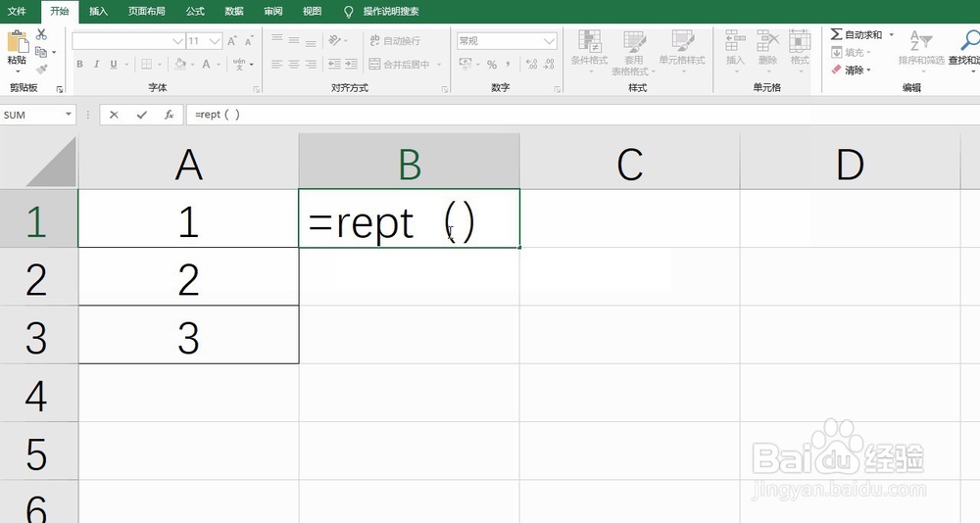
Task: Switch to the 插入 (Insert) tab
Action: (98, 12)
